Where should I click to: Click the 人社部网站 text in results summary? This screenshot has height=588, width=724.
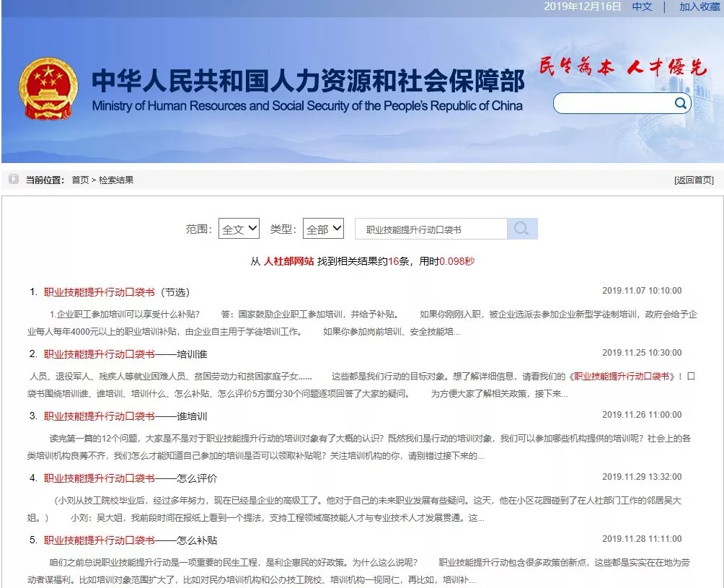click(x=288, y=261)
